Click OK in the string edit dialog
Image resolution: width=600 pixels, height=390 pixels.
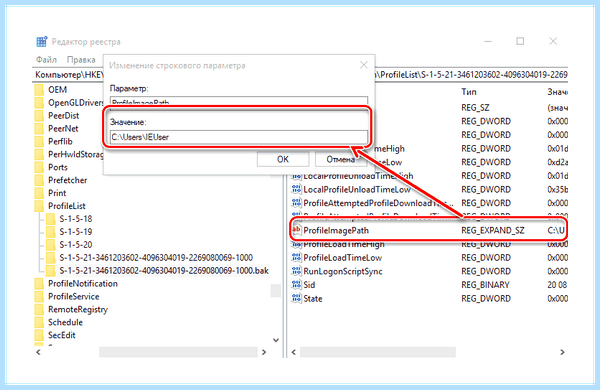pos(283,159)
